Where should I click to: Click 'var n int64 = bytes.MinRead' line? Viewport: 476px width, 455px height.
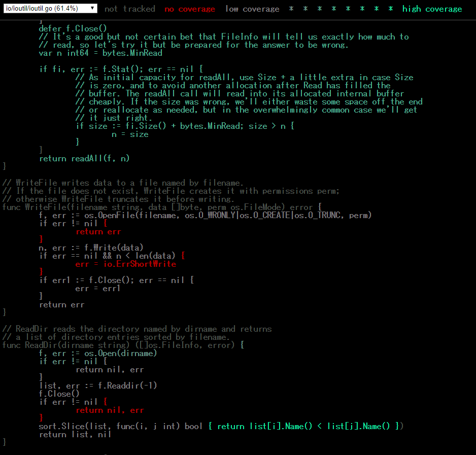(100, 53)
